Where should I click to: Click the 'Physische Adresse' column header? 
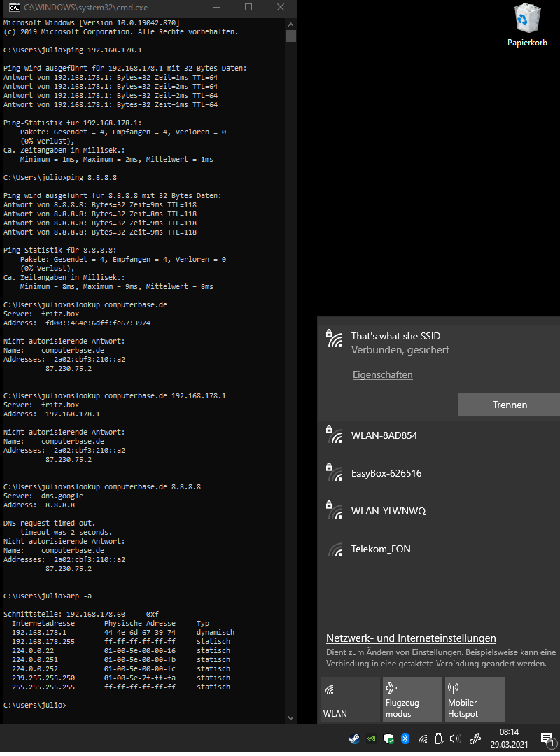(140, 624)
